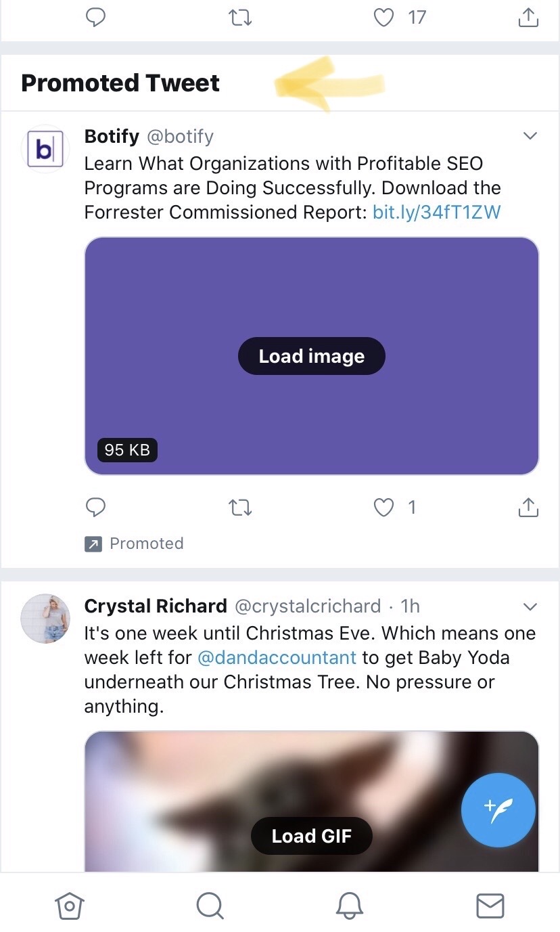Image resolution: width=560 pixels, height=932 pixels.
Task: Open the Search explore icon
Action: pyautogui.click(x=210, y=905)
